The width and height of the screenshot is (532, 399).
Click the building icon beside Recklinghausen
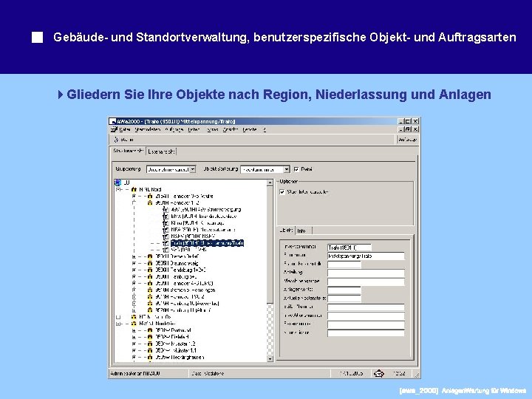(150, 358)
